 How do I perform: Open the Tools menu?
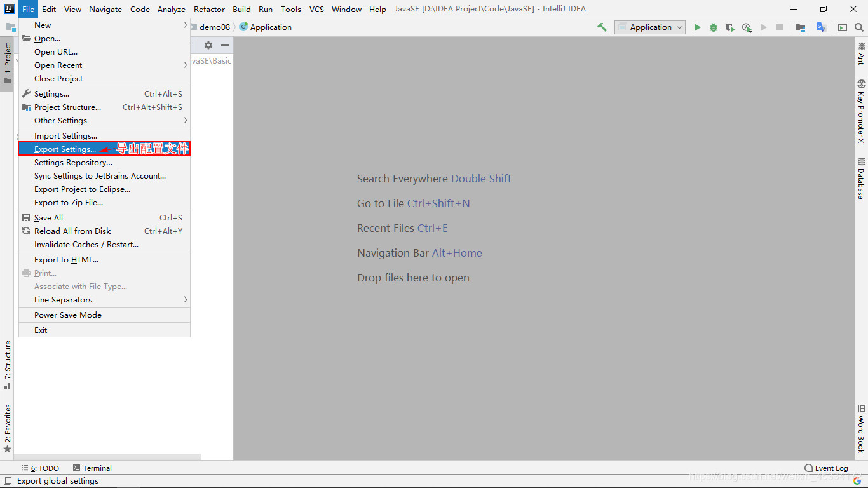(291, 9)
